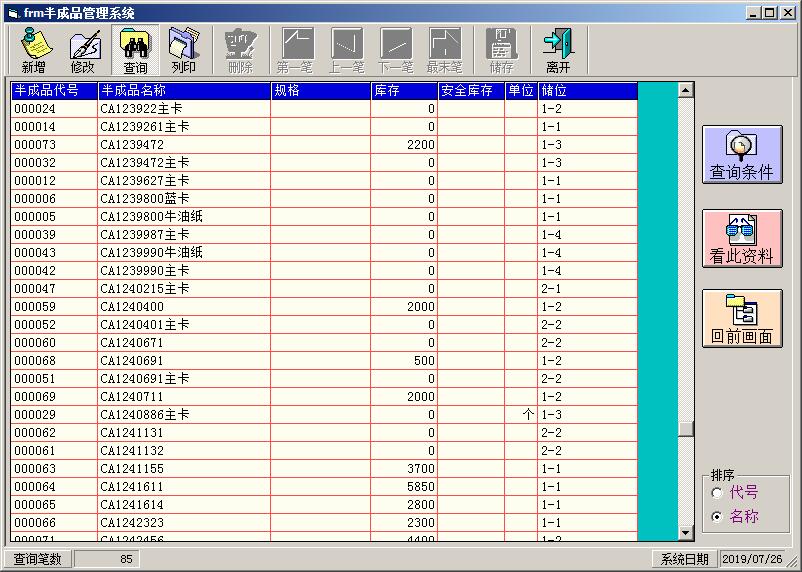Click the 离开 (Exit) door icon
This screenshot has height=572, width=802.
pyautogui.click(x=558, y=50)
